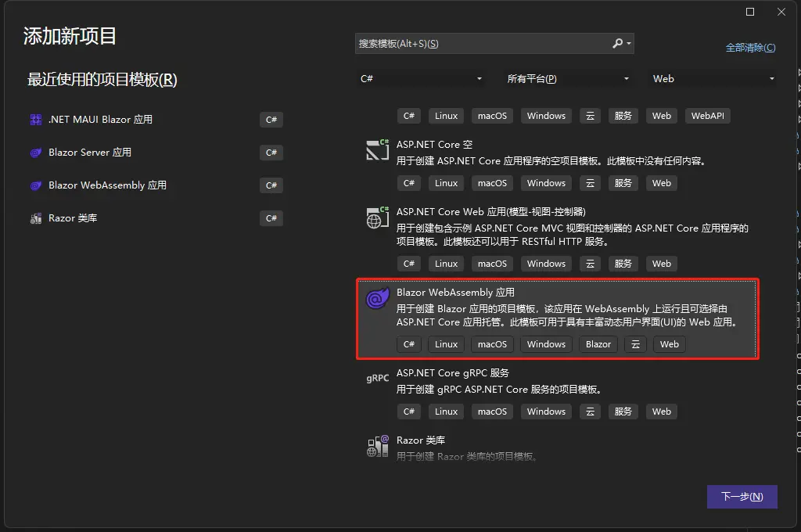Open the Web project type dropdown
Screen dimensions: 801x532
point(771,79)
